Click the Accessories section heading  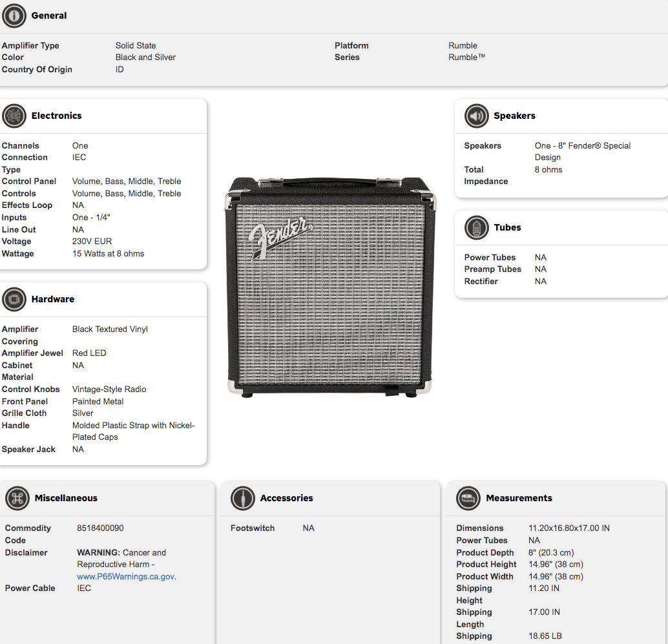[x=287, y=498]
